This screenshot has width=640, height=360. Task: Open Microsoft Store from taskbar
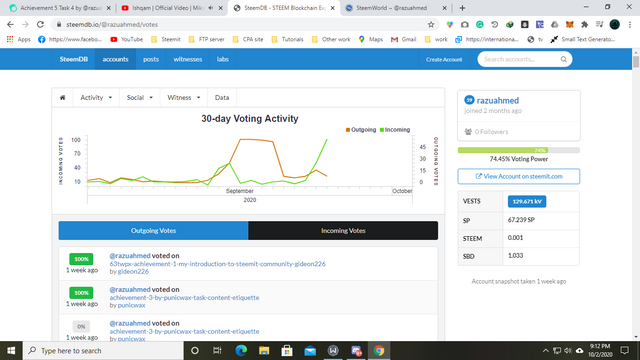click(287, 351)
